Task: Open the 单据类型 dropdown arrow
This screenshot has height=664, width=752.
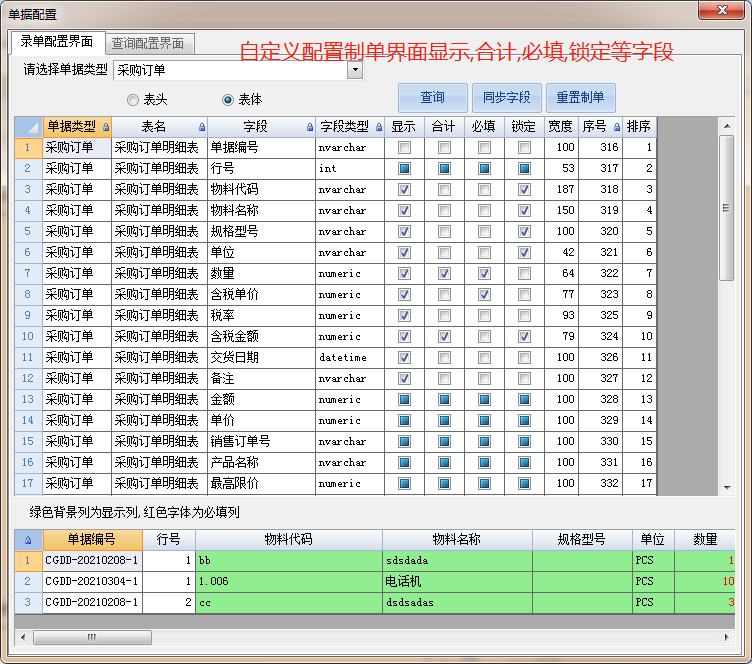Action: coord(354,70)
